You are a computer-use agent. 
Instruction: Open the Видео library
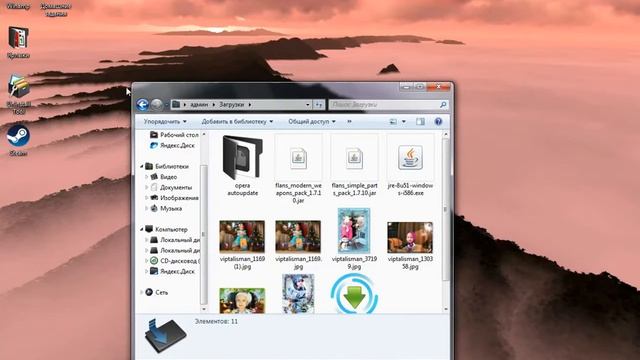click(164, 177)
